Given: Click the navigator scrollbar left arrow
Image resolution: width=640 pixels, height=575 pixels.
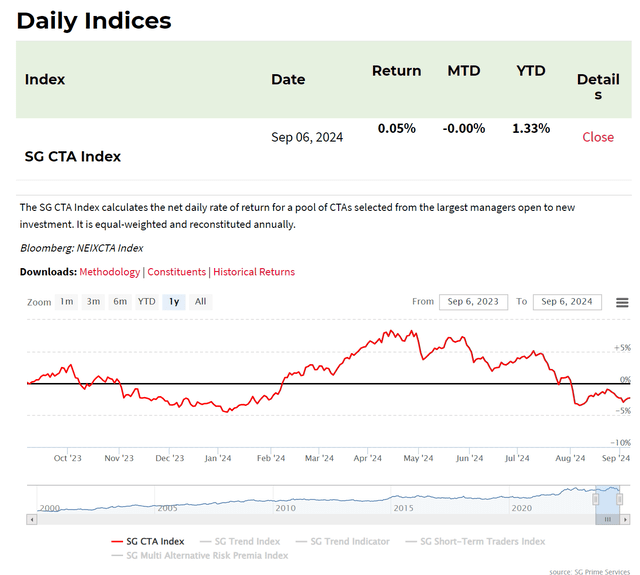Looking at the screenshot, I should (x=32, y=519).
